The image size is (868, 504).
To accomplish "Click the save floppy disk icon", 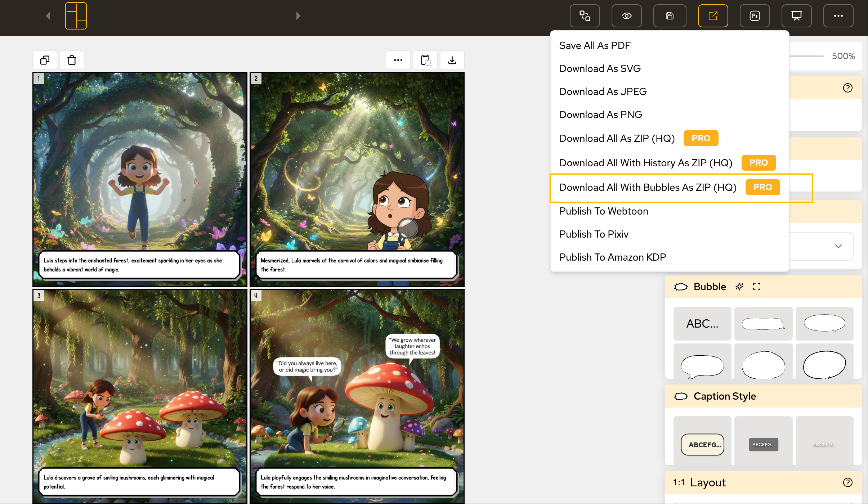I will pyautogui.click(x=670, y=16).
